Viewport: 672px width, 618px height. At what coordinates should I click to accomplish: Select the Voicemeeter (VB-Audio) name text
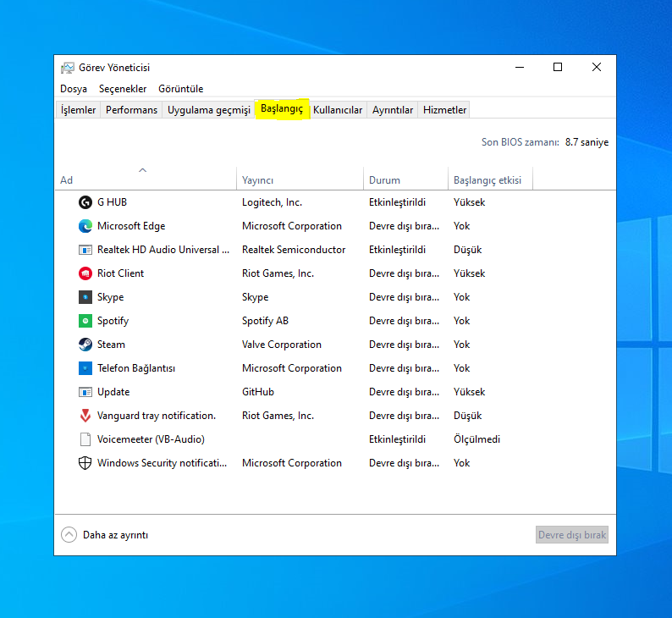tap(151, 439)
